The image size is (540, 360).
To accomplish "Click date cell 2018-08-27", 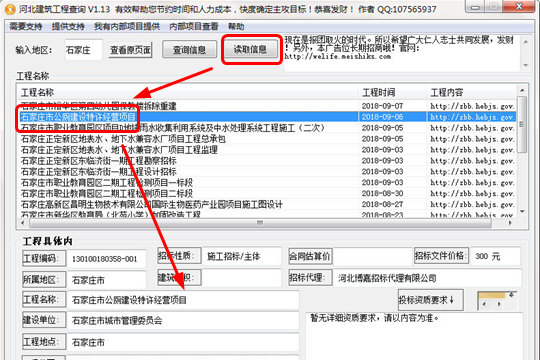I will pos(382,205).
